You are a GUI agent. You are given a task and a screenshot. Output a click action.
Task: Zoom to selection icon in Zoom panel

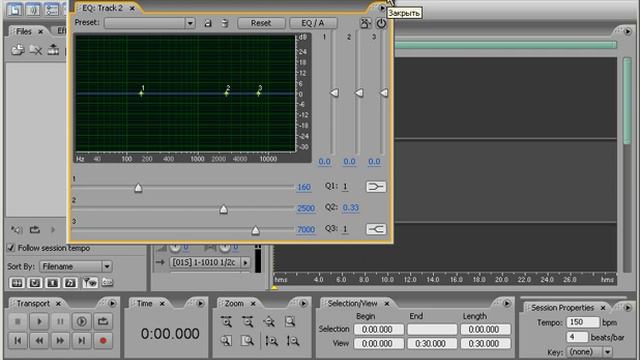[290, 322]
